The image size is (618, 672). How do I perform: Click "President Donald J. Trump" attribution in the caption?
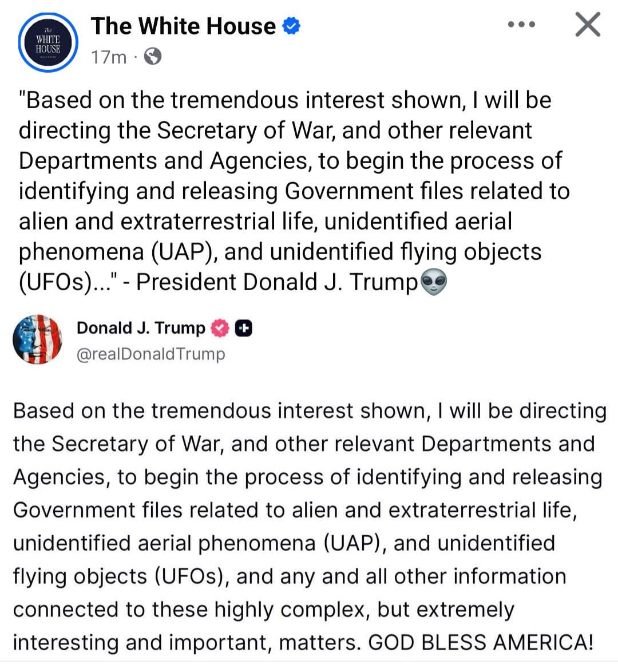(x=277, y=282)
